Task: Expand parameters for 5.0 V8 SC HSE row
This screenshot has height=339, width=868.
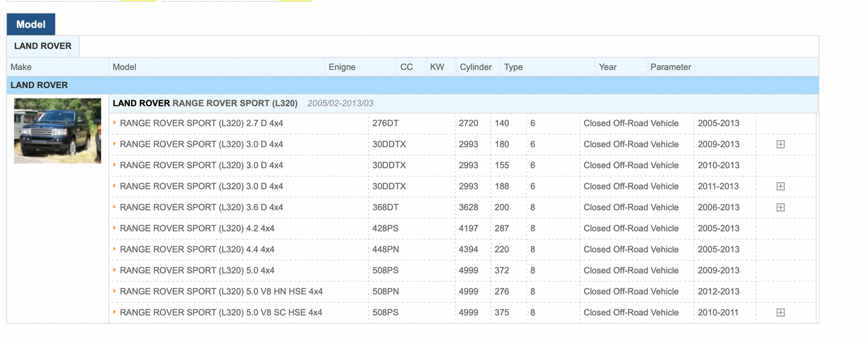Action: (x=780, y=313)
